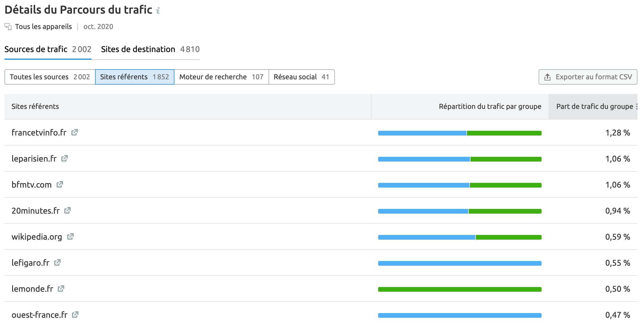Open lemonde.fr external link icon

tap(61, 289)
